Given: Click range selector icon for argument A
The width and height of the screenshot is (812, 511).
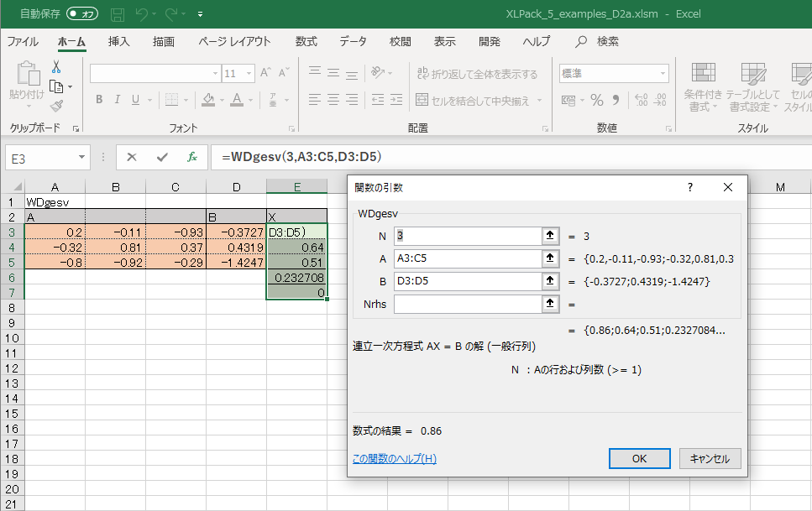Looking at the screenshot, I should [550, 258].
